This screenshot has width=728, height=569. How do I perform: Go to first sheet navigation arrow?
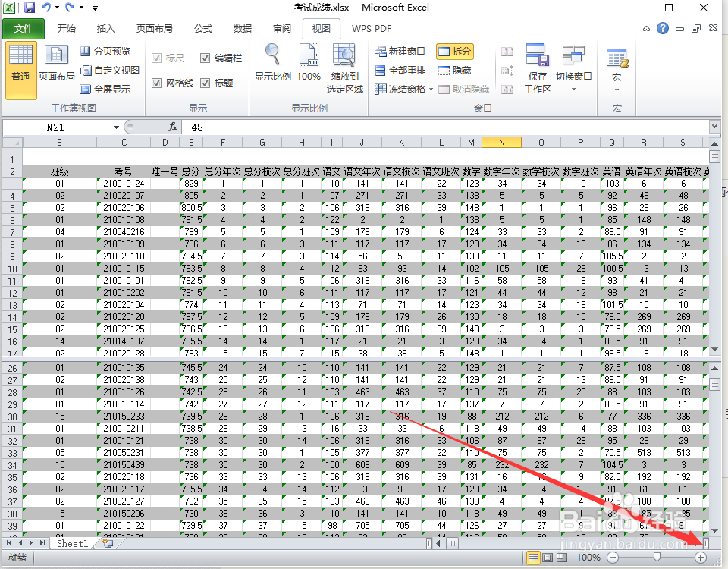(9, 543)
